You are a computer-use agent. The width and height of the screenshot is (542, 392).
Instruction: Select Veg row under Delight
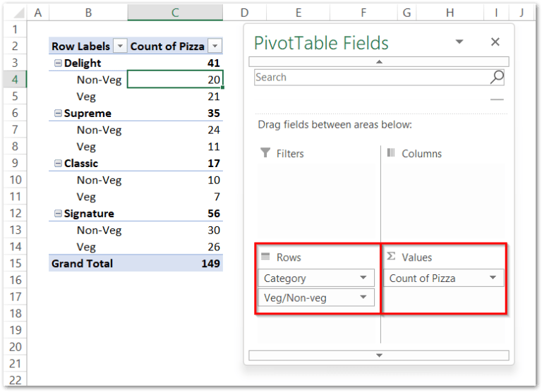click(x=88, y=97)
